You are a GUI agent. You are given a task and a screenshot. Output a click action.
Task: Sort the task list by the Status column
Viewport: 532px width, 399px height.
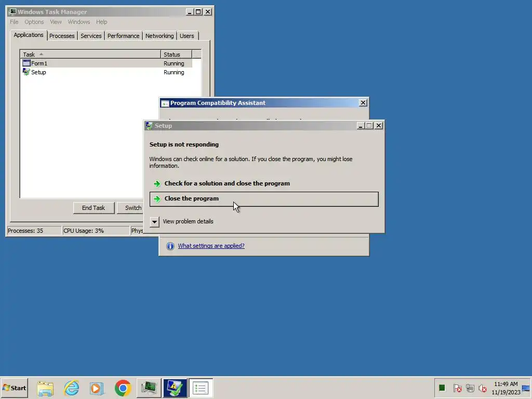click(x=177, y=54)
